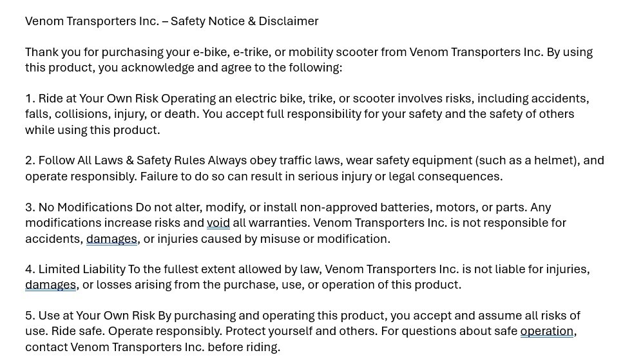Click underlined "damages" in section 4
The width and height of the screenshot is (623, 364).
[50, 285]
